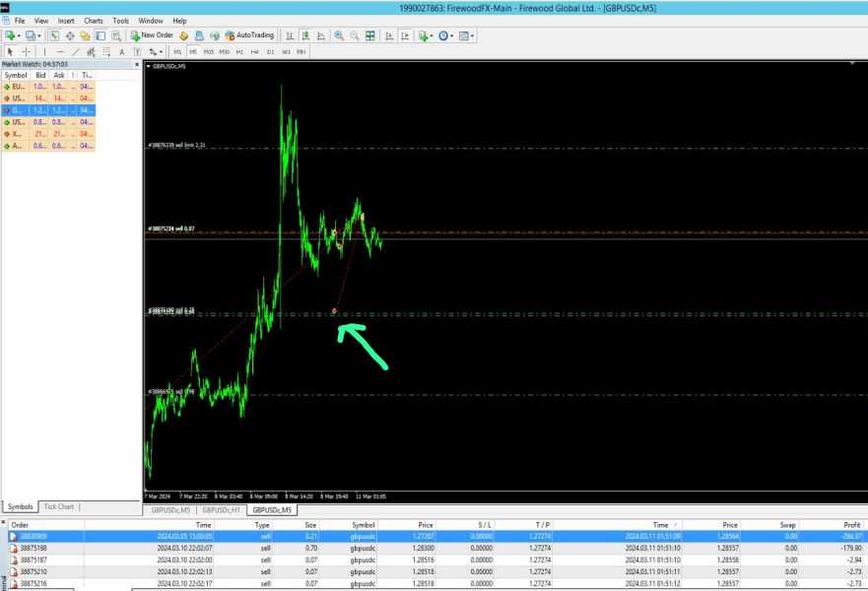Switch chart to W1 timeframe
868x591 pixels.
(286, 51)
